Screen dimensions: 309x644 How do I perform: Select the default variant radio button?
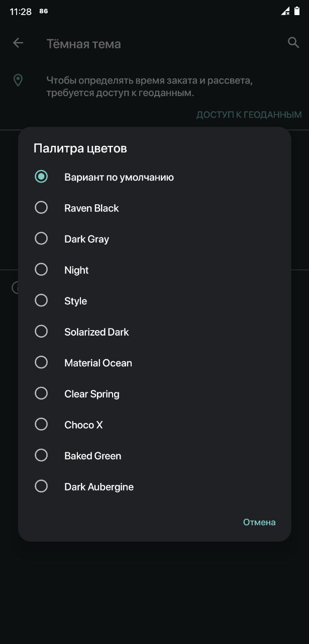[x=41, y=177]
